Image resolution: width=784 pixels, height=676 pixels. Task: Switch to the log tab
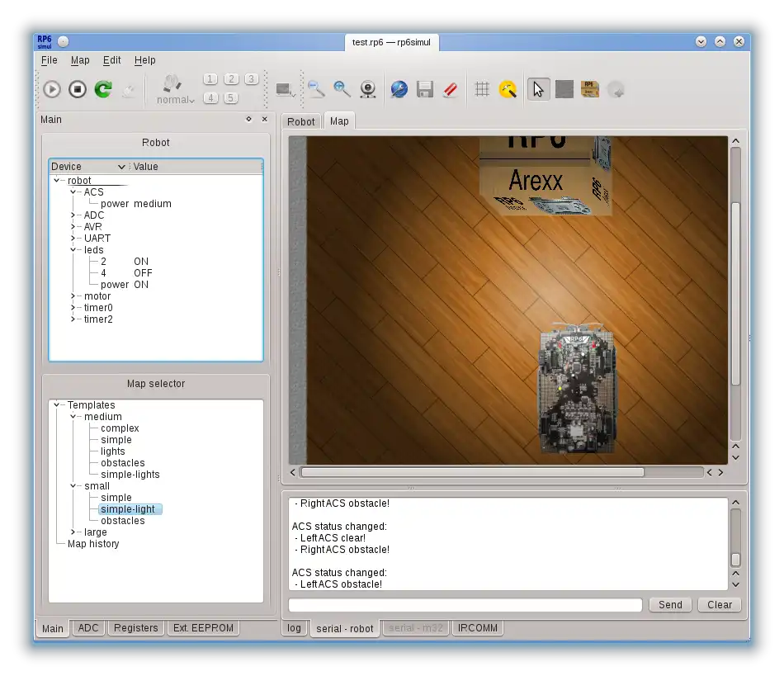pos(294,628)
